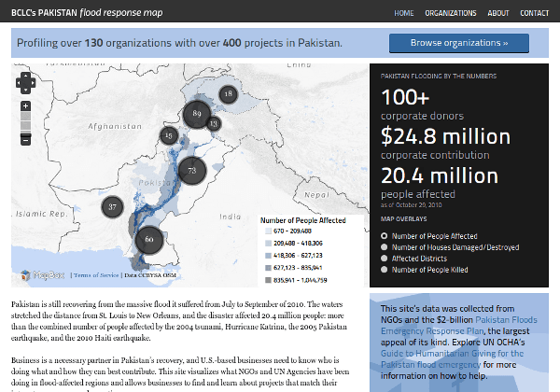Click the map zoom level slider bar
This screenshot has height=392, width=560.
[x=25, y=123]
